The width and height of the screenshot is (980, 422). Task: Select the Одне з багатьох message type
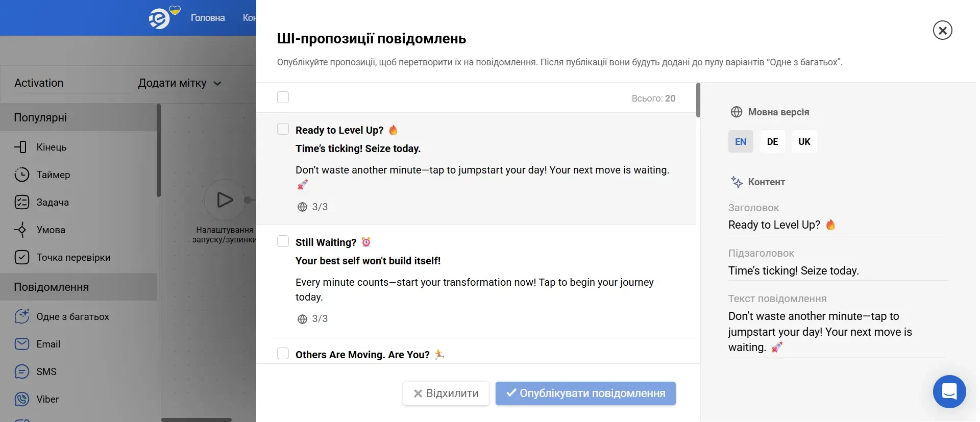(73, 316)
